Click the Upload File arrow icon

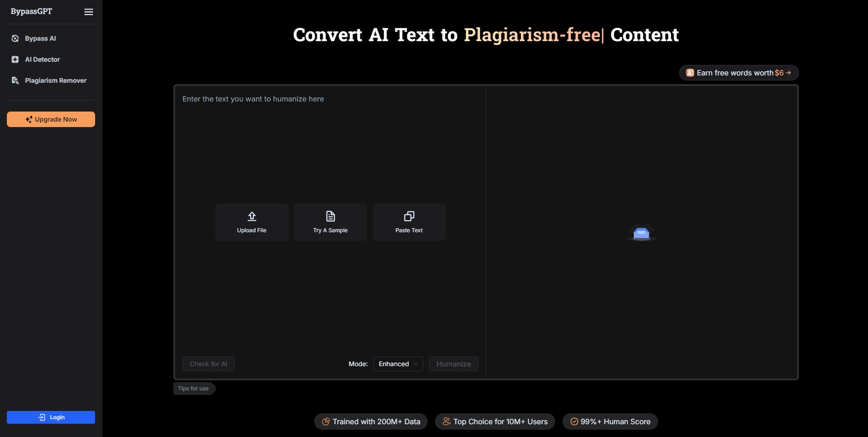tap(252, 216)
